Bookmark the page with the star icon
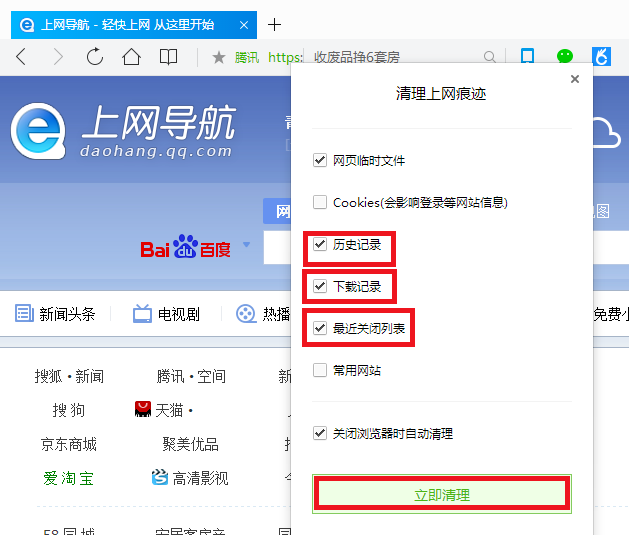629x535 pixels. (x=219, y=57)
